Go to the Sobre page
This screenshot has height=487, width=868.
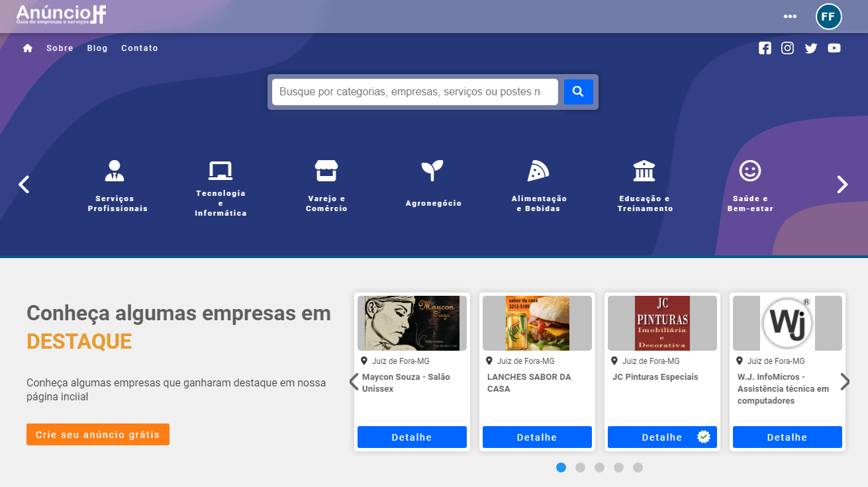tap(60, 48)
